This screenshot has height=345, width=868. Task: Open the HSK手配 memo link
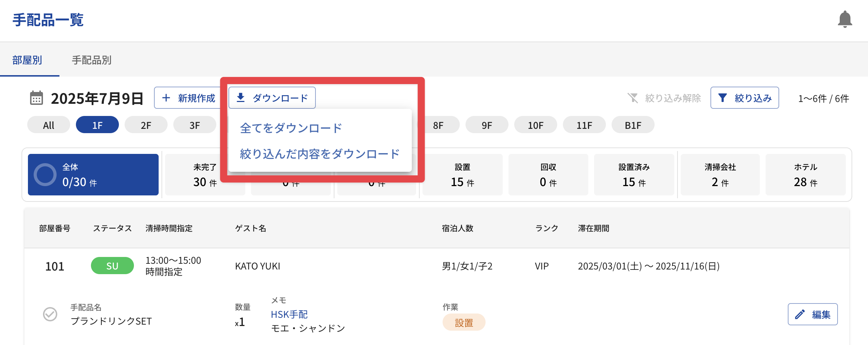[x=289, y=314]
